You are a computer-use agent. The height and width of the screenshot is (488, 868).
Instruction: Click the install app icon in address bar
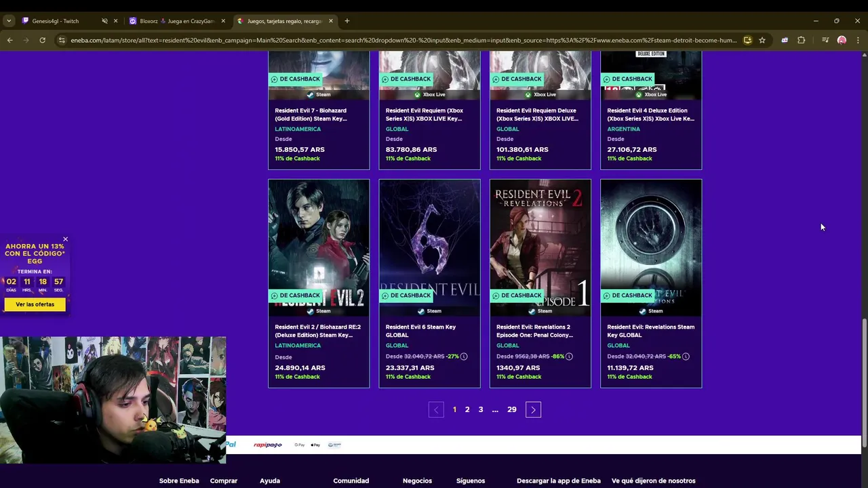[x=747, y=40]
